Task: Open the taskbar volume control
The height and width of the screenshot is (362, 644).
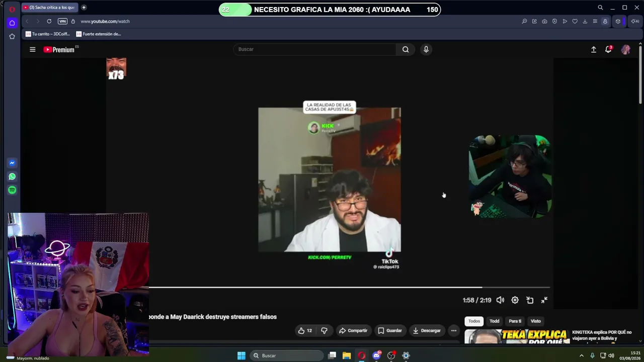Action: 611,355
